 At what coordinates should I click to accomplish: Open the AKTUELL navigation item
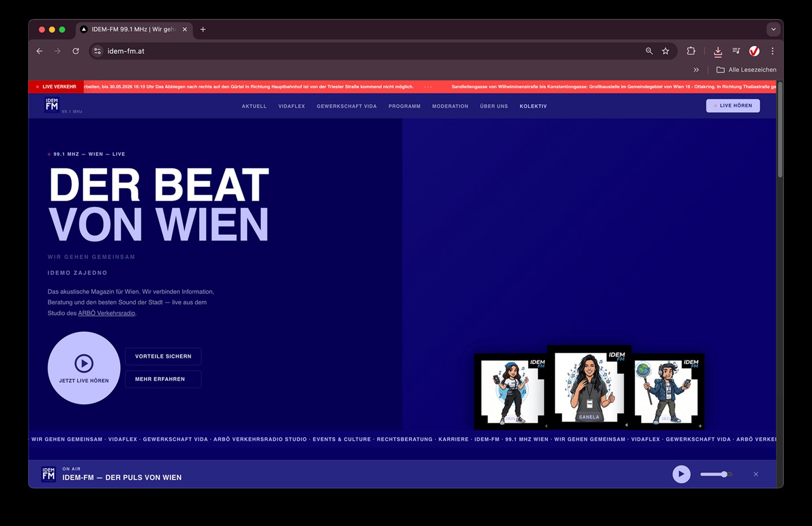click(254, 106)
